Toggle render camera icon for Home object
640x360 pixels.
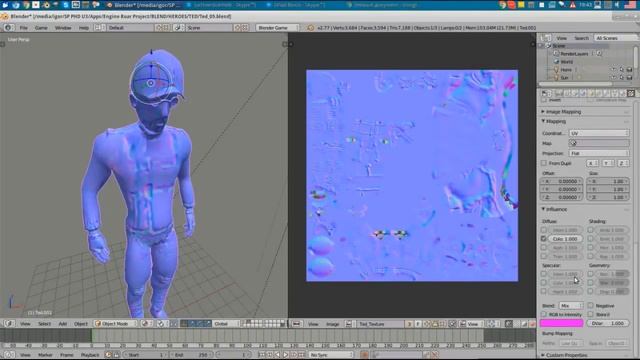click(629, 70)
